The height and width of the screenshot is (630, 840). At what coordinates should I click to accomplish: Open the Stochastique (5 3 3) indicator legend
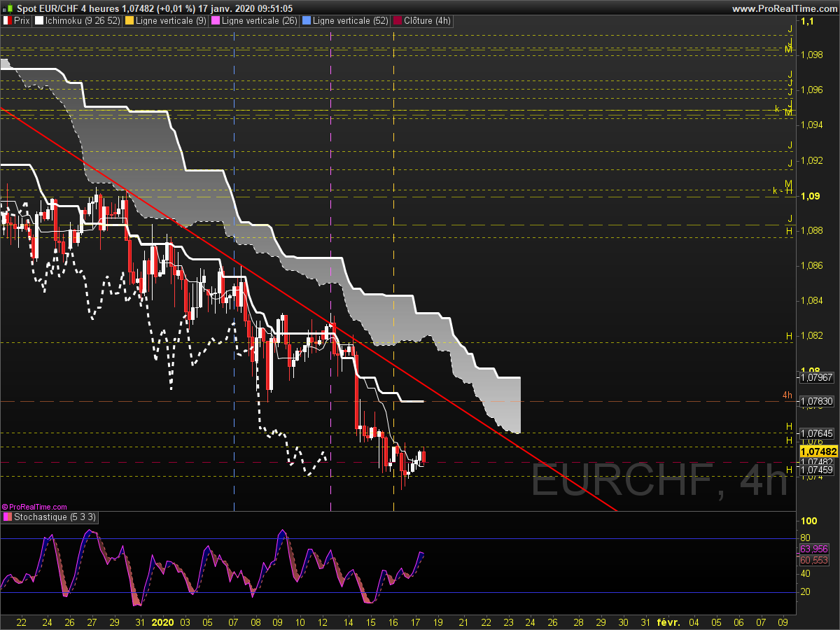pos(50,517)
